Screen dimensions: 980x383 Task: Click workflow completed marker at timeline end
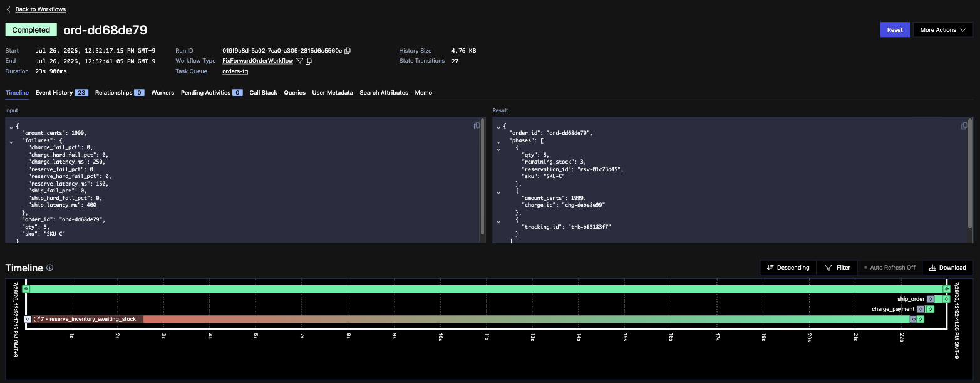(x=947, y=289)
